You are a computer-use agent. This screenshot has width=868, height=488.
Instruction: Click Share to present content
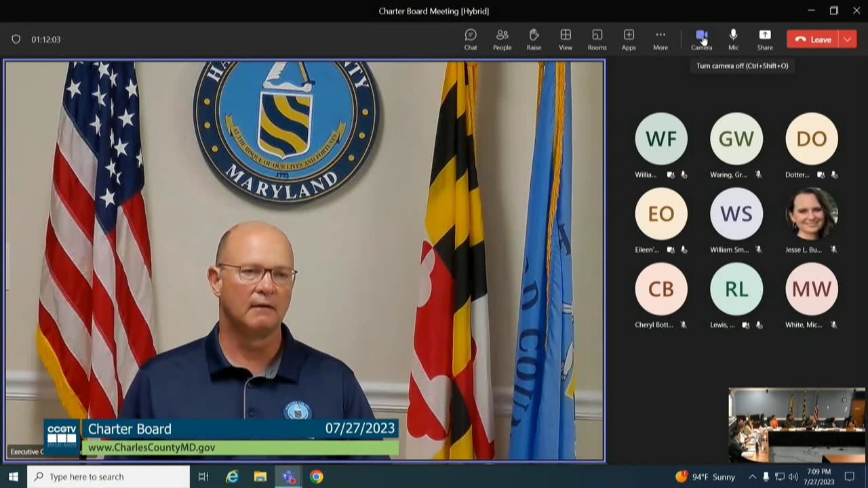(x=765, y=39)
